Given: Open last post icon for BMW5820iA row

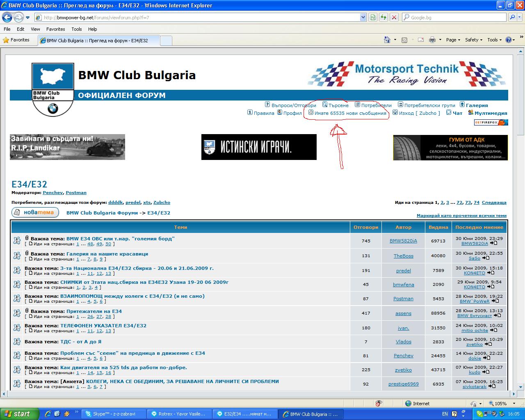Looking at the screenshot, I should tap(493, 243).
